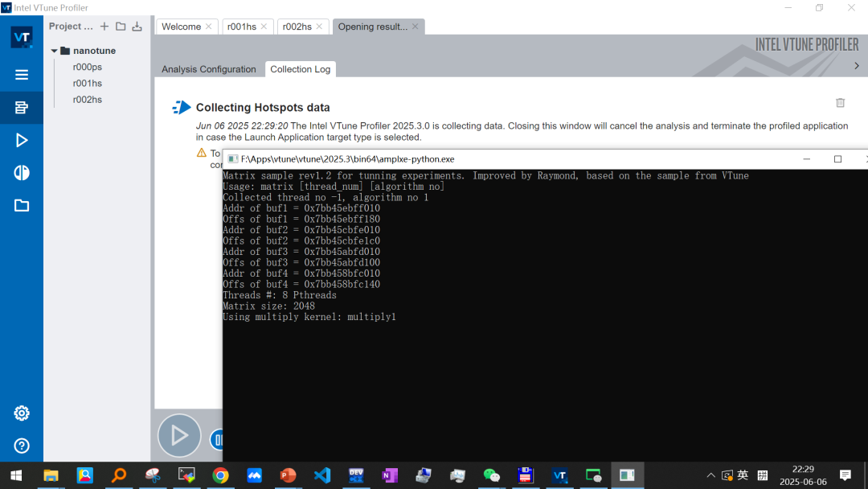Show hidden system tray icons
This screenshot has width=868, height=489.
tap(710, 475)
